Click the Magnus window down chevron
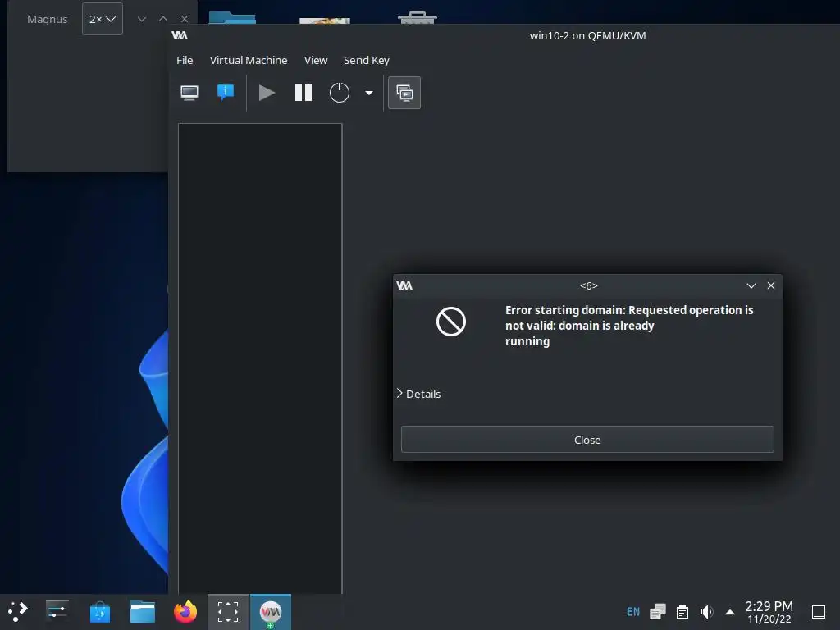Screen dimensions: 840x630 tap(141, 19)
